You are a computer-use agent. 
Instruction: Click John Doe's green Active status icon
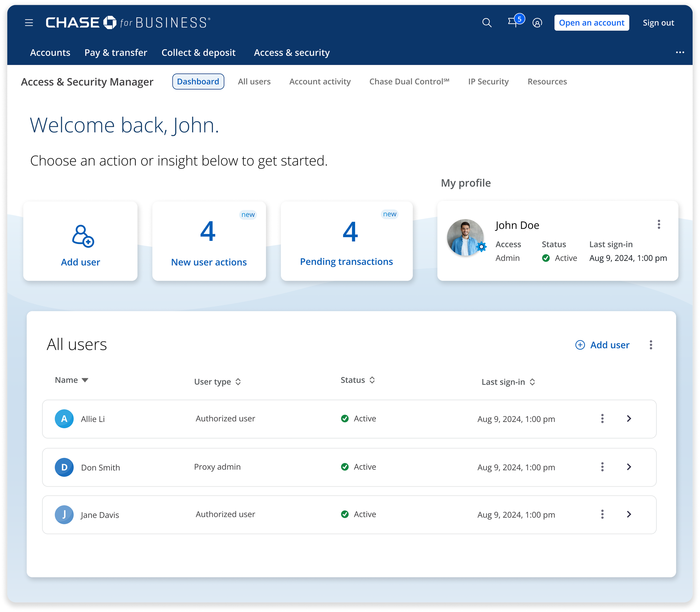[546, 258]
